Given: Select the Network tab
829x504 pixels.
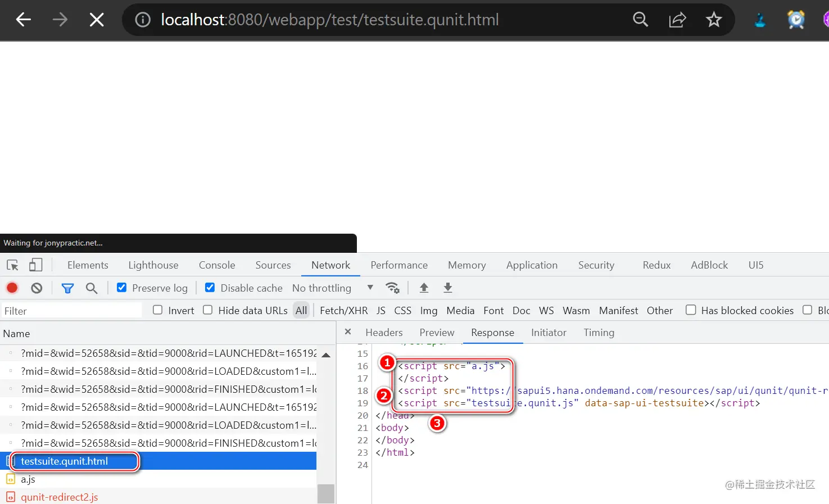Looking at the screenshot, I should (330, 265).
